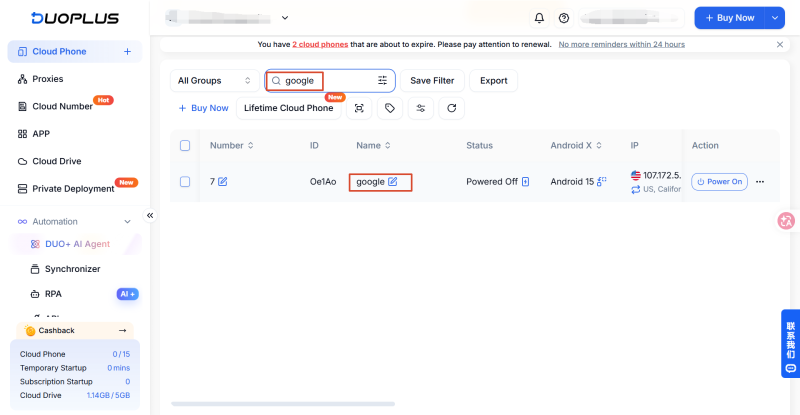Refresh the cloud phone list
This screenshot has width=800, height=415.
coord(452,108)
